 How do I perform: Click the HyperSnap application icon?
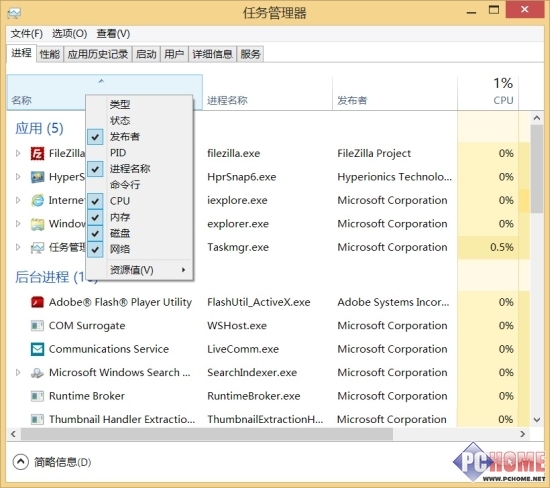[x=37, y=177]
